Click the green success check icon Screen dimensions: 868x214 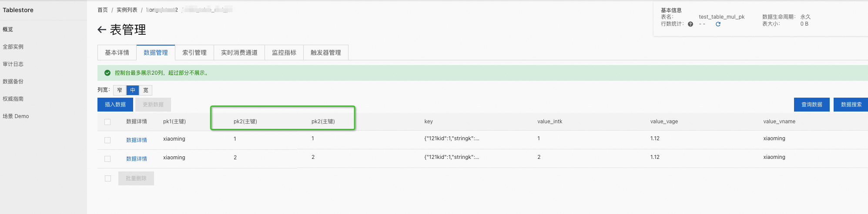pos(107,73)
